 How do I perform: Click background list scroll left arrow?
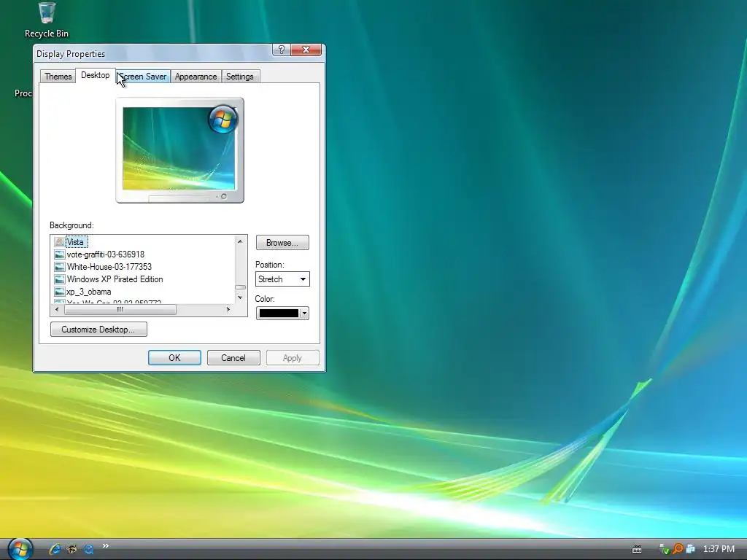click(x=57, y=309)
